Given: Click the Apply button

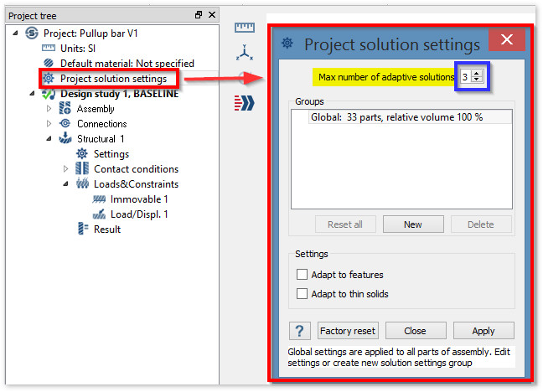Looking at the screenshot, I should pos(484,331).
